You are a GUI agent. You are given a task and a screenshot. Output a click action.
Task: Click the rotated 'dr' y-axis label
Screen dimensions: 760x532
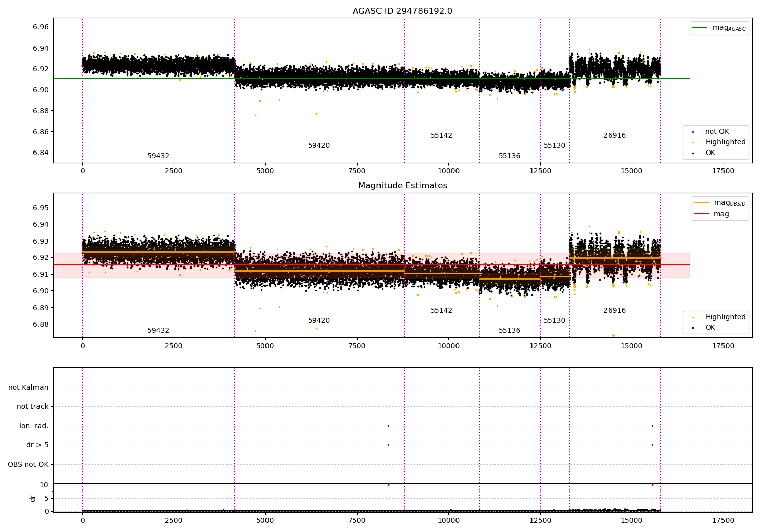tap(33, 498)
